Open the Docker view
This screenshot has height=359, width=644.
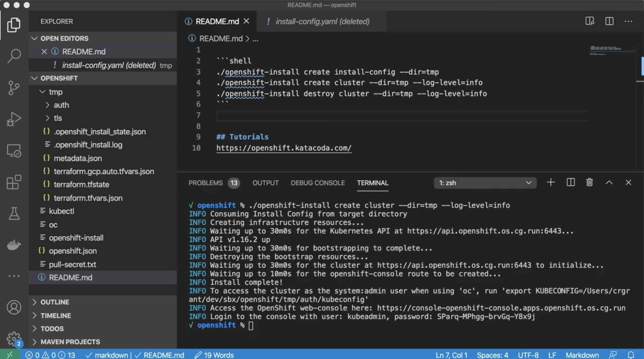click(14, 245)
